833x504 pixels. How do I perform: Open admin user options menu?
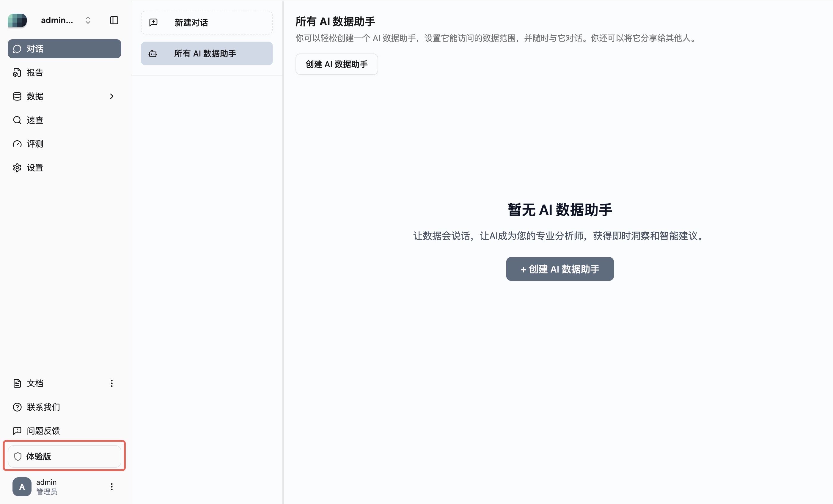point(111,487)
